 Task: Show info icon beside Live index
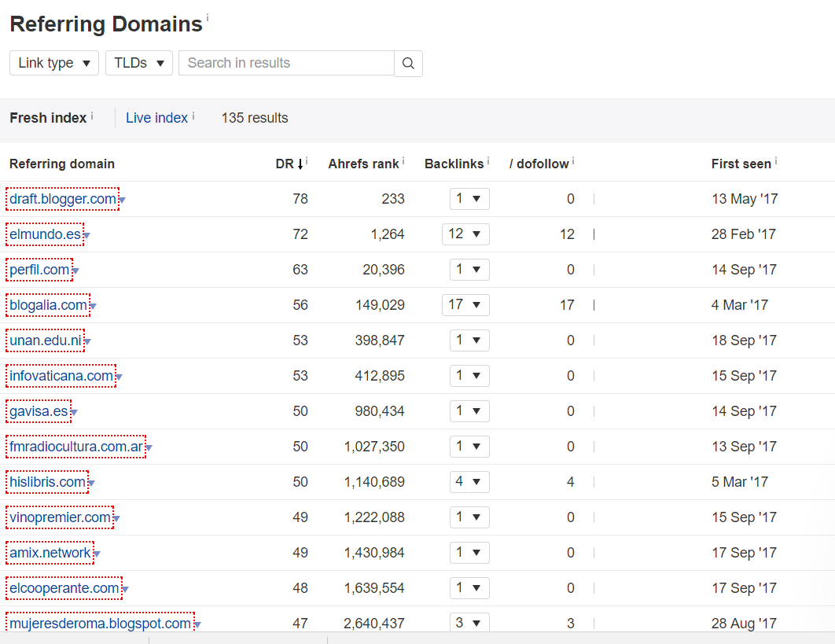193,116
